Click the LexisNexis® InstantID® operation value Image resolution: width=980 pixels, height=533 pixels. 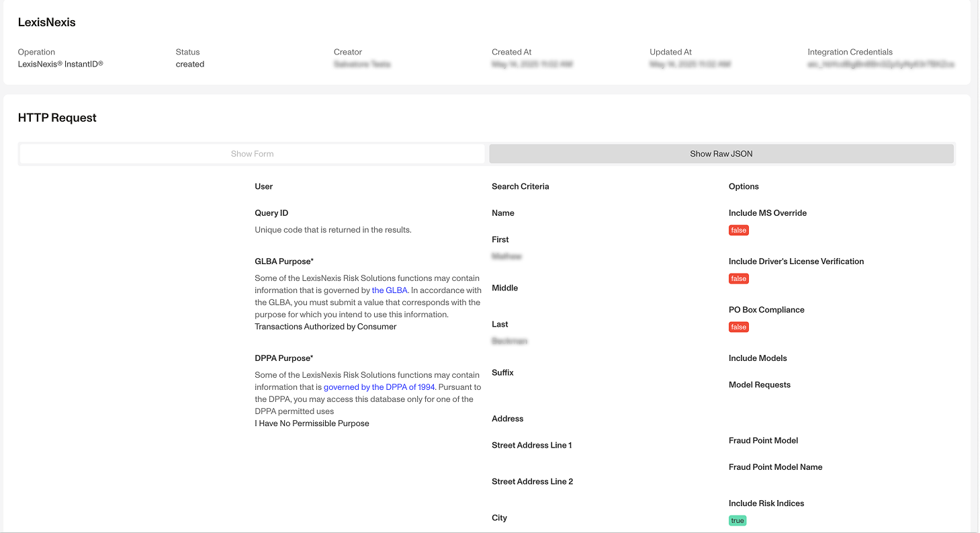click(x=60, y=65)
